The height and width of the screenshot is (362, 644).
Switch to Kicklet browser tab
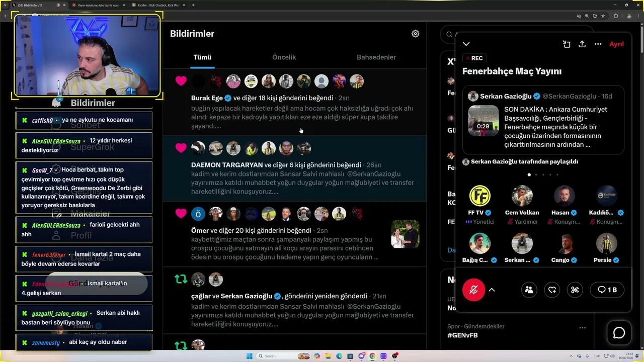159,5
